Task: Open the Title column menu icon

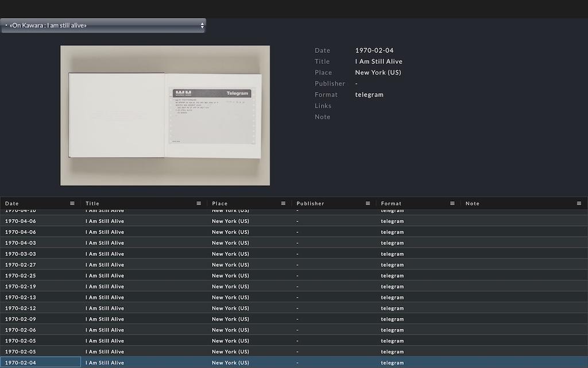Action: click(199, 203)
